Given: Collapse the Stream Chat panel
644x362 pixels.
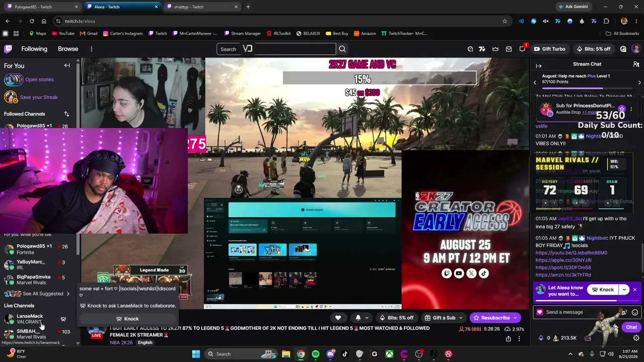Looking at the screenshot, I should pyautogui.click(x=538, y=66).
